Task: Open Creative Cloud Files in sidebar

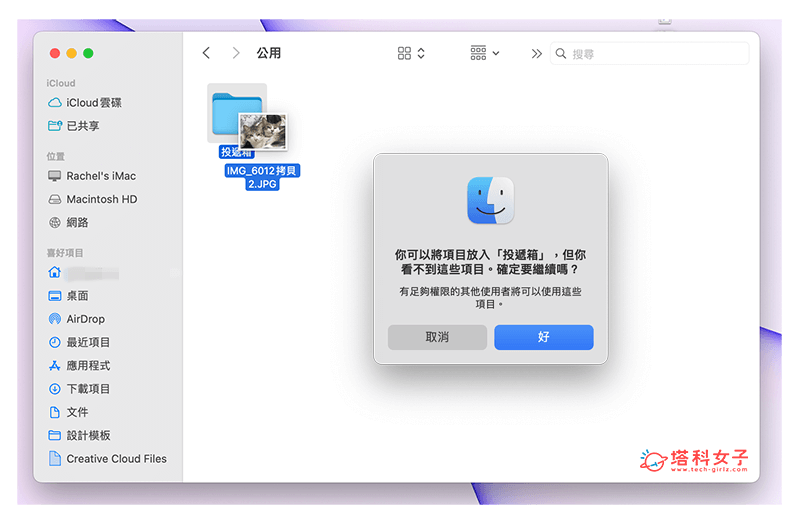Action: pyautogui.click(x=107, y=459)
